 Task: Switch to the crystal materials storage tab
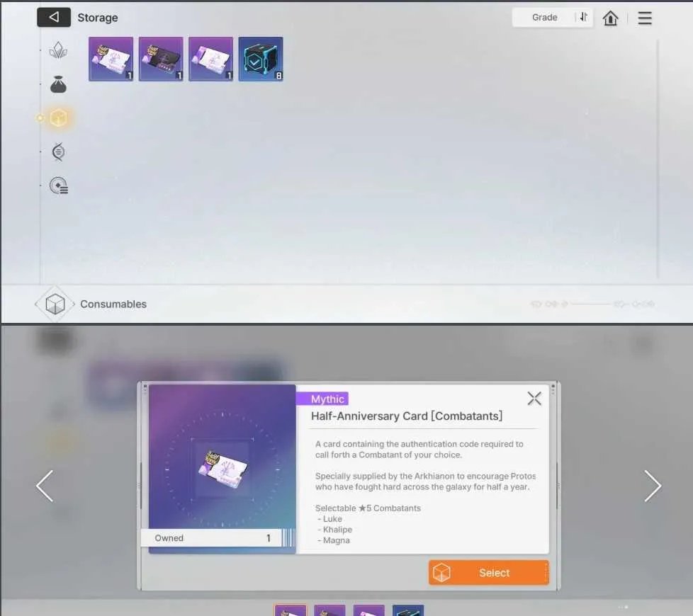tap(58, 50)
